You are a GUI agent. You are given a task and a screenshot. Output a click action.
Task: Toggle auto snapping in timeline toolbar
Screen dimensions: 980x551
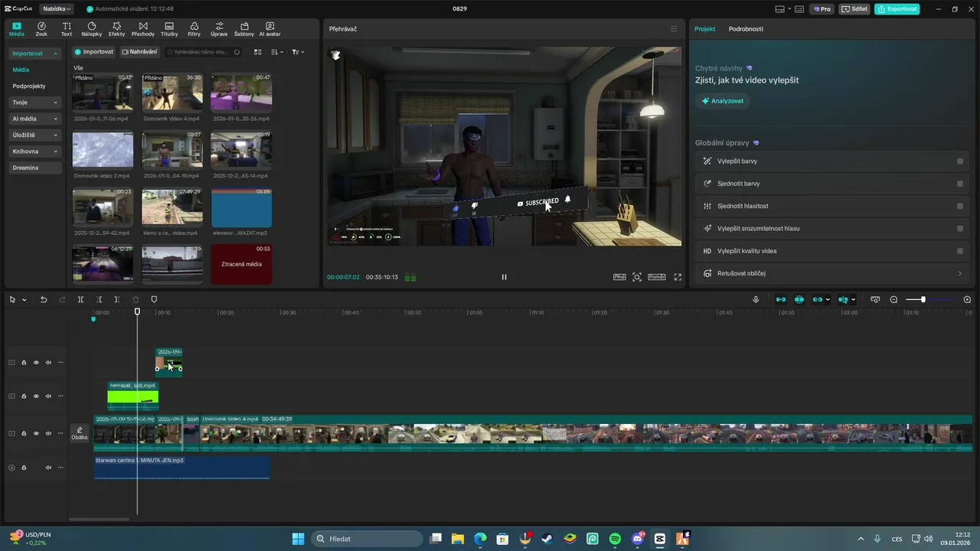pyautogui.click(x=799, y=299)
